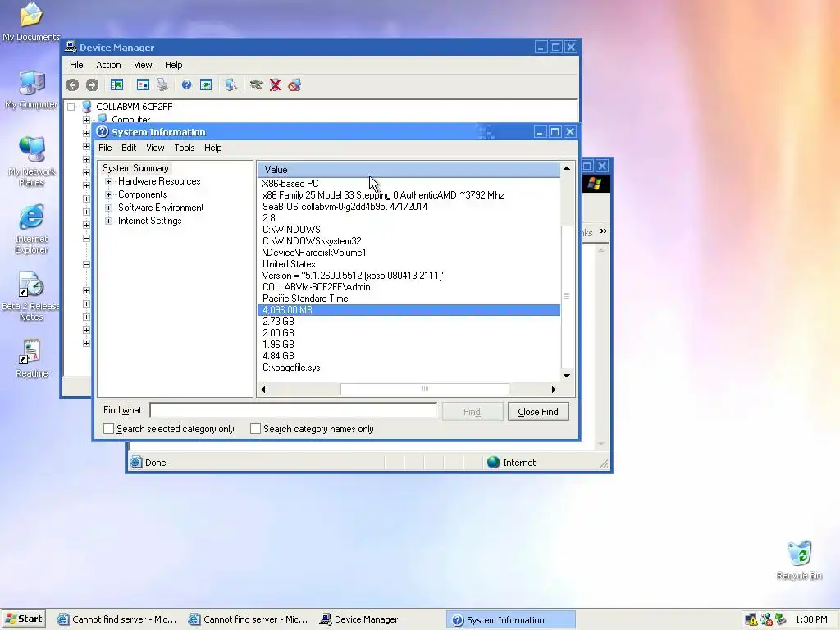Click the network warning tray icon
This screenshot has height=630, width=840.
[x=751, y=620]
